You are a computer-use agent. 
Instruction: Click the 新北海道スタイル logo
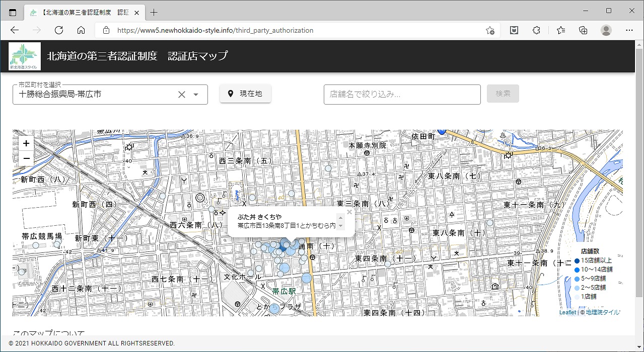click(x=25, y=56)
